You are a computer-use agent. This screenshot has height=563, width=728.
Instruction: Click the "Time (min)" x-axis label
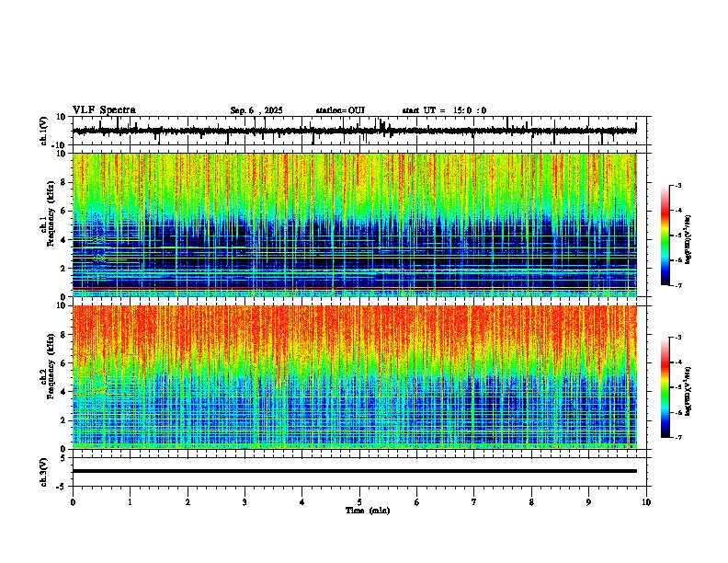368,511
